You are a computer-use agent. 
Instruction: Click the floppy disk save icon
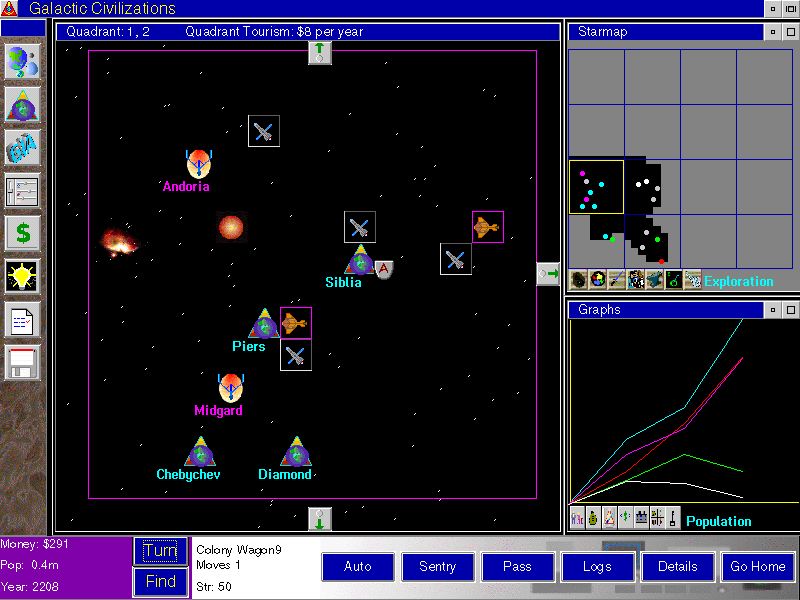click(22, 363)
